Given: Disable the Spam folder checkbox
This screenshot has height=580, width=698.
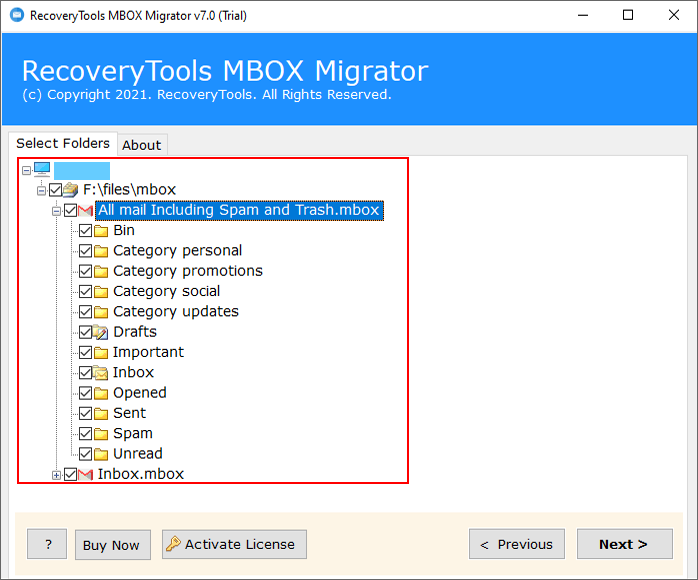Looking at the screenshot, I should point(85,434).
